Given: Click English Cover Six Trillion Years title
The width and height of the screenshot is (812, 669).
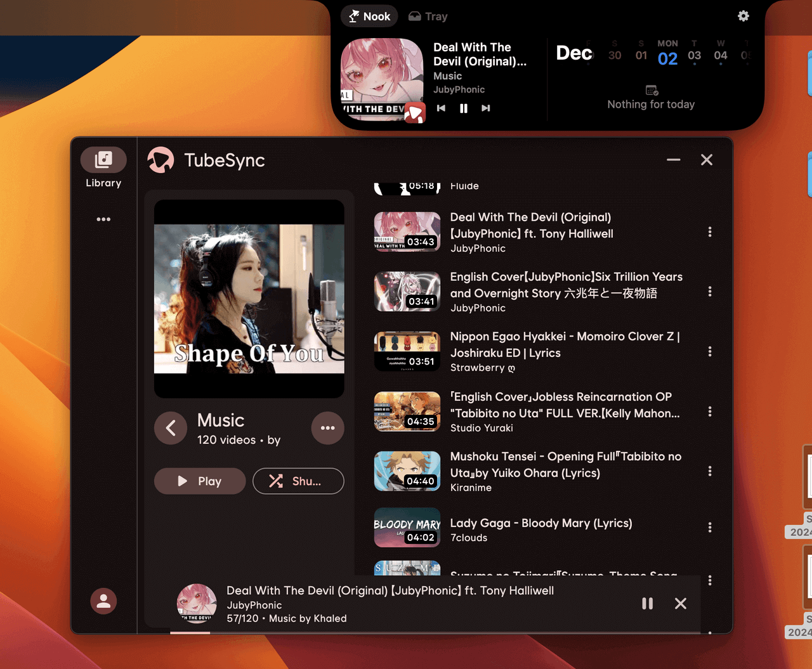Looking at the screenshot, I should 566,285.
